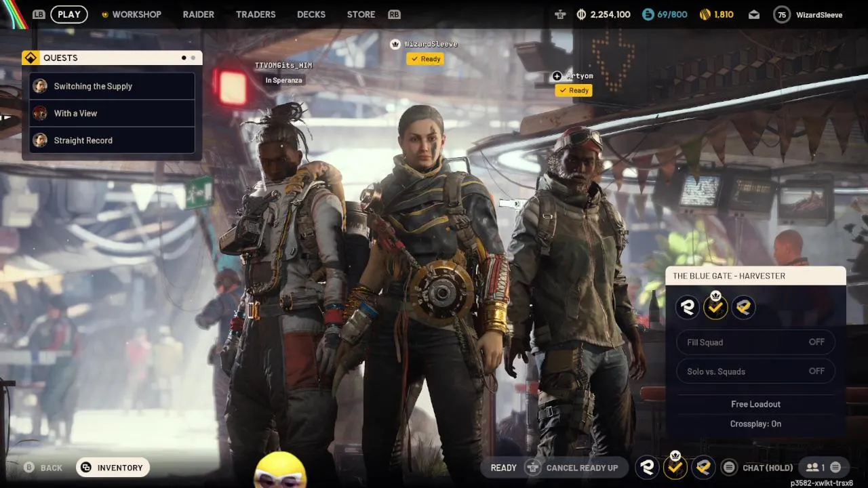This screenshot has height=488, width=868.
Task: Open the Straight Record quest
Action: [x=113, y=140]
